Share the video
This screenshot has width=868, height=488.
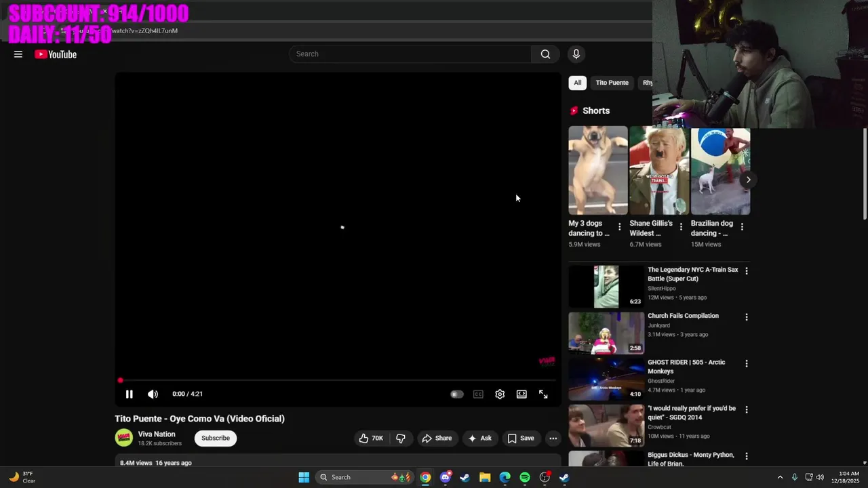[x=437, y=439]
